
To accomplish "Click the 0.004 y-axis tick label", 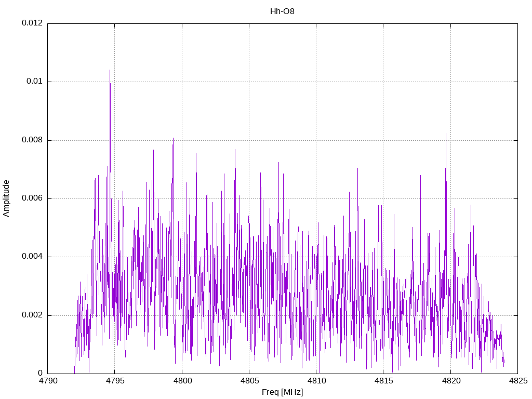I will (32, 257).
